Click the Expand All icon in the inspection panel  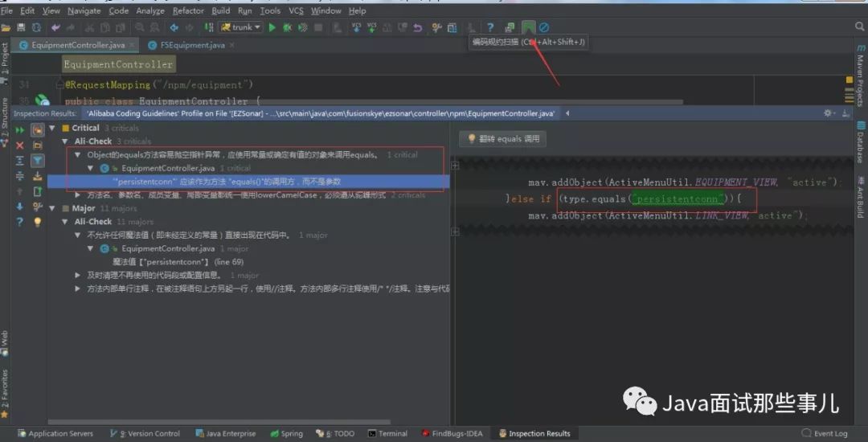point(19,161)
